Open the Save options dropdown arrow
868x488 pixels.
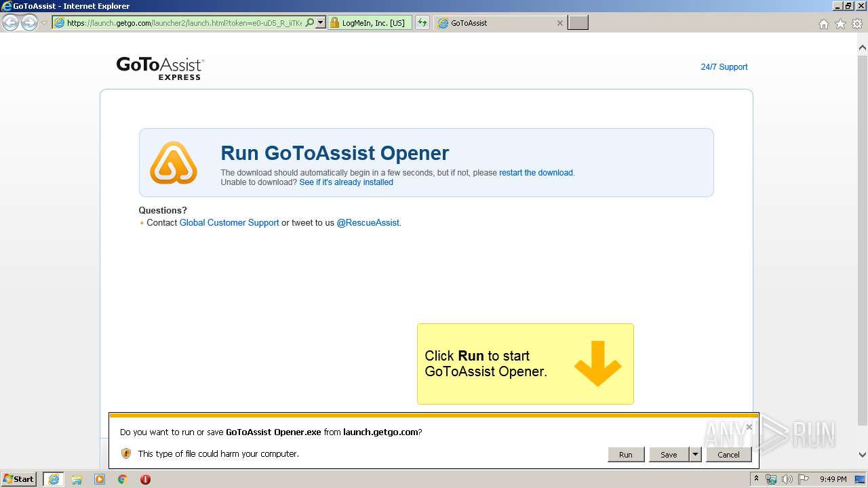[695, 454]
